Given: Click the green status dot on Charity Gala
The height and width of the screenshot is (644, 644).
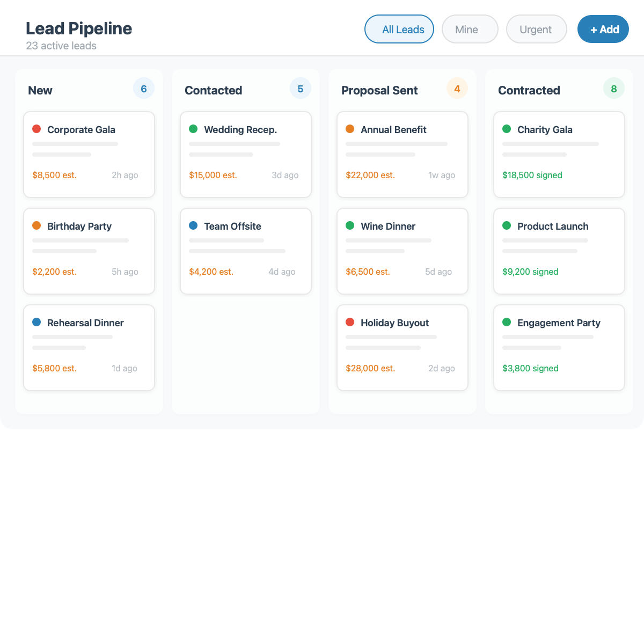Looking at the screenshot, I should pos(507,129).
